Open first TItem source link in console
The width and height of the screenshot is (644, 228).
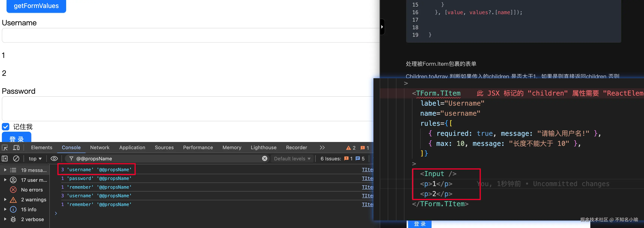[x=367, y=170]
